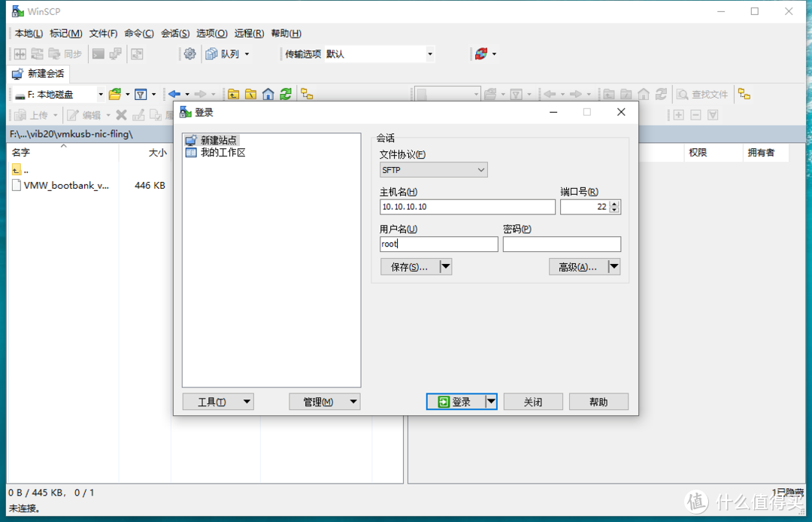This screenshot has height=522, width=812.
Task: Click the 主机名 field showing 10.10.10.10
Action: 467,207
